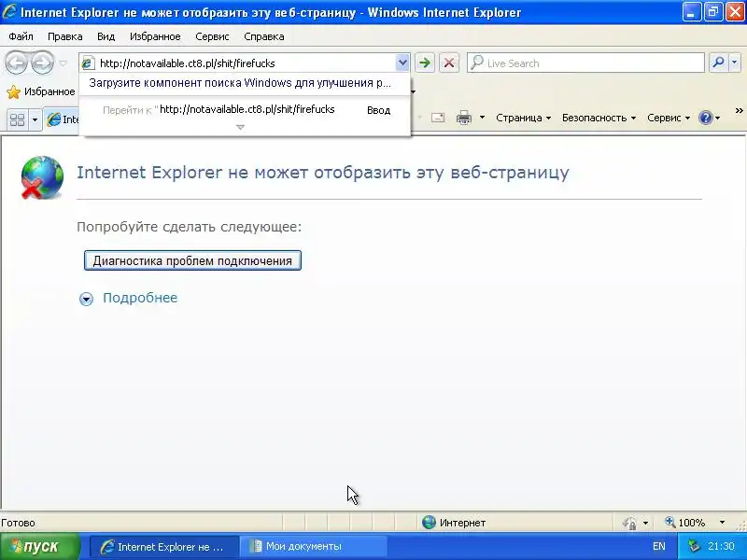Open zoom level dropdown arrow

[722, 523]
